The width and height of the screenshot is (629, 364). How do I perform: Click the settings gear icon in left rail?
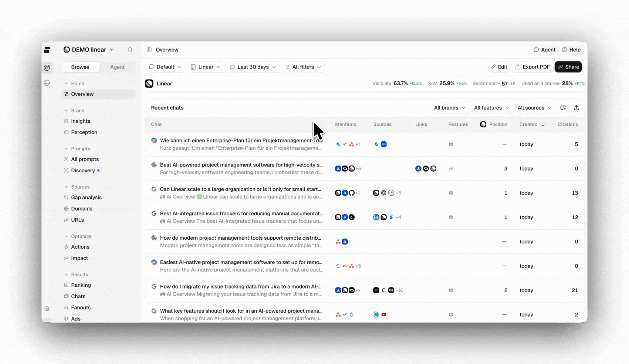pos(47,309)
